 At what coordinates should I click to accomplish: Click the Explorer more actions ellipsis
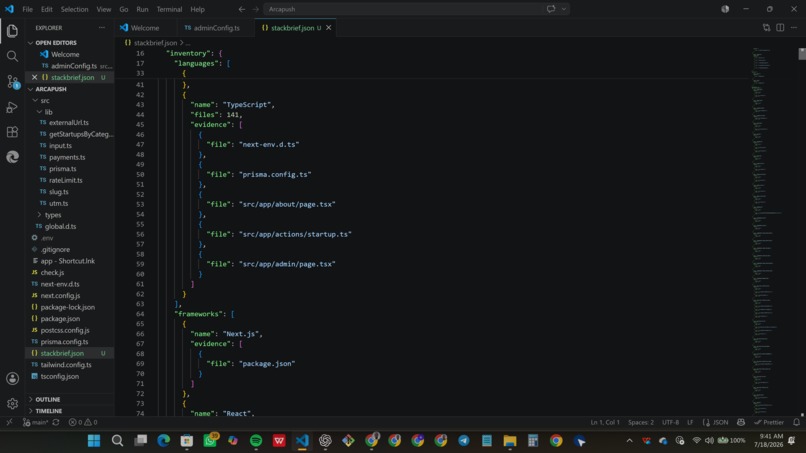(x=102, y=28)
